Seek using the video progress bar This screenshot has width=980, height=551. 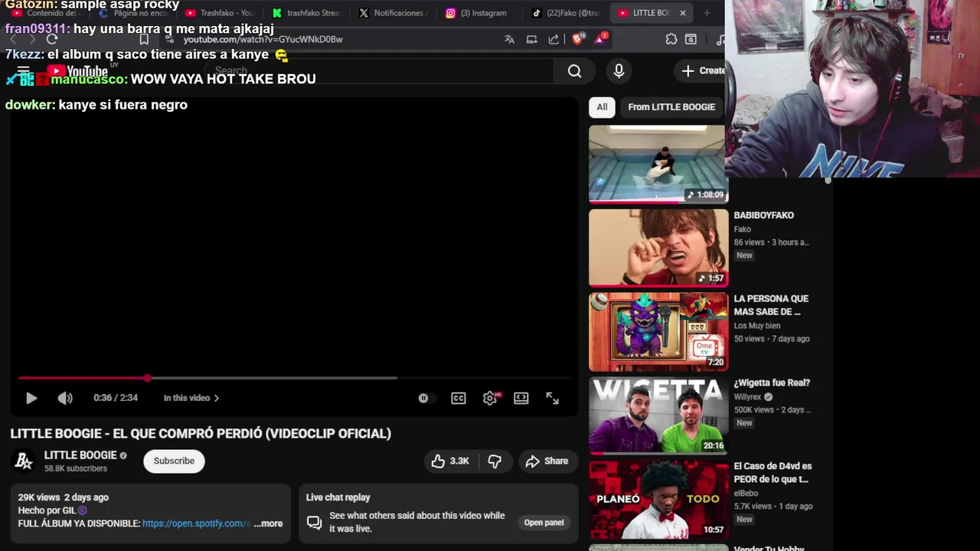(x=294, y=378)
